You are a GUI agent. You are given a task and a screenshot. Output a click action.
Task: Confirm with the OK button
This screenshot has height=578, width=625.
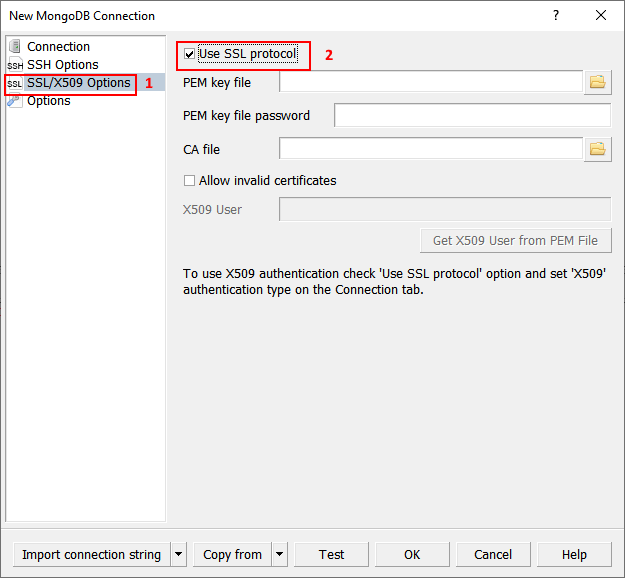(x=412, y=554)
